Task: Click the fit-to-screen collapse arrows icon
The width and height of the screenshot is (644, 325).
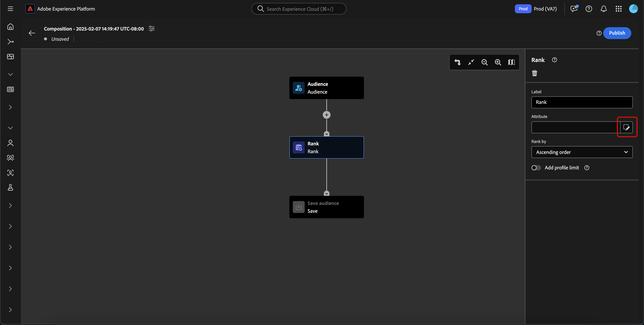Action: pyautogui.click(x=471, y=62)
